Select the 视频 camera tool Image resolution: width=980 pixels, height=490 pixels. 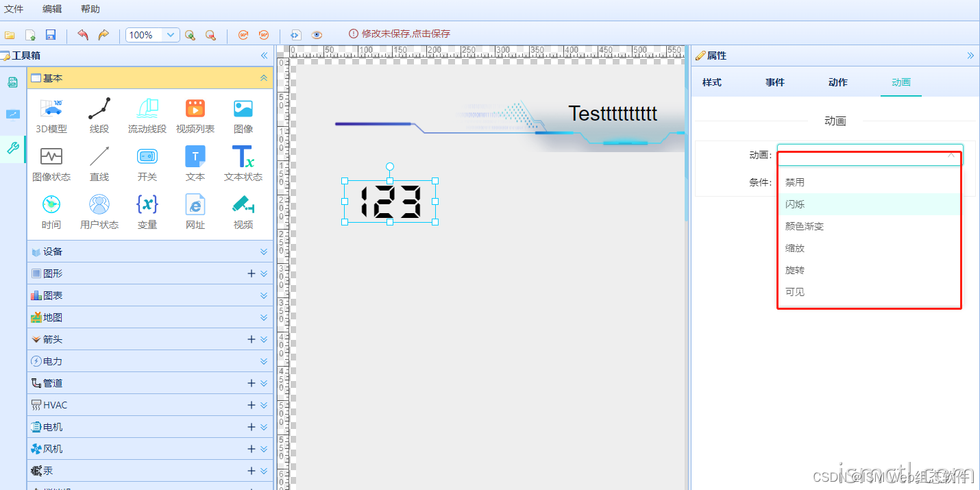pos(243,211)
